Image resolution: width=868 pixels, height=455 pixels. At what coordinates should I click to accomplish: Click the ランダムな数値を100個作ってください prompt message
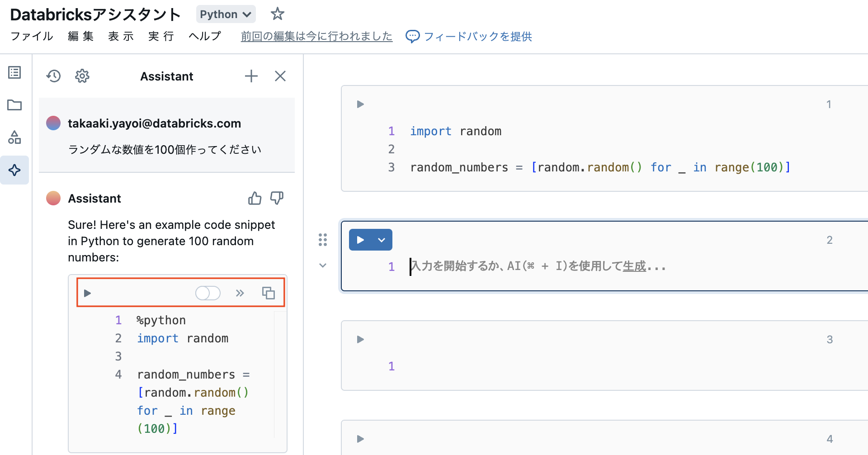click(x=165, y=150)
